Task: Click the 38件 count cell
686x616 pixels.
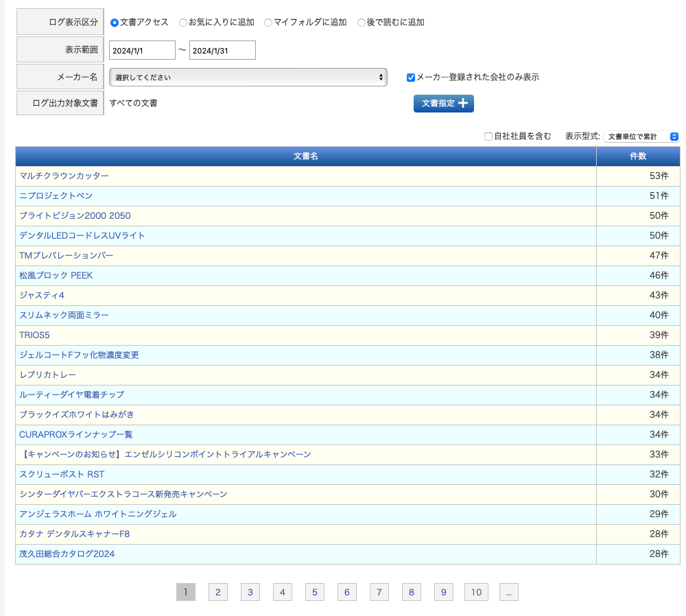Action: [x=638, y=355]
